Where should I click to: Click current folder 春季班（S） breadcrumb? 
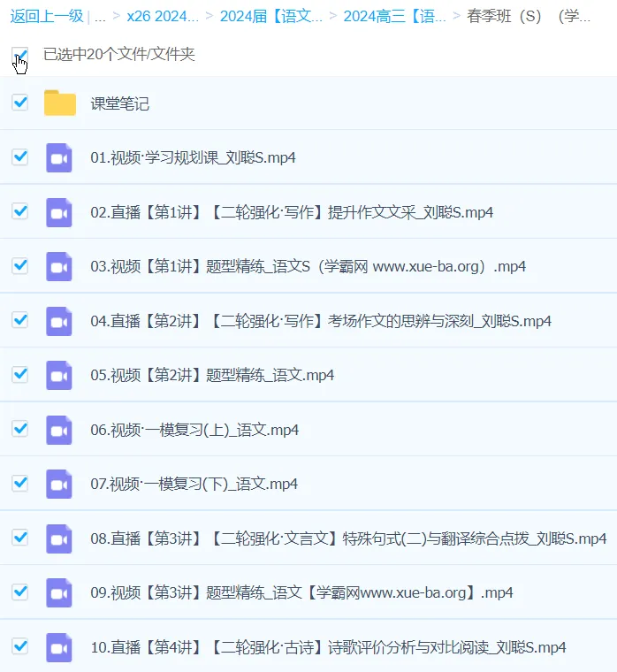(529, 16)
